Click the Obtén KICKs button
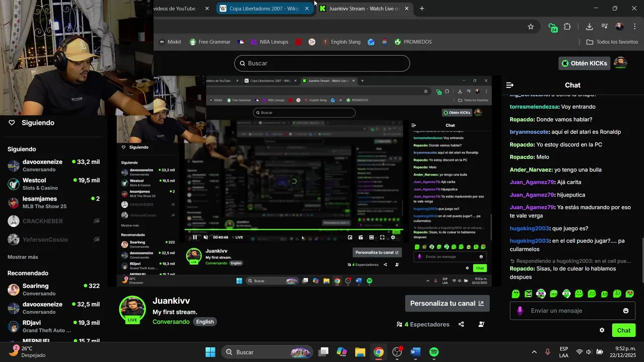The height and width of the screenshot is (362, 644). (x=585, y=63)
